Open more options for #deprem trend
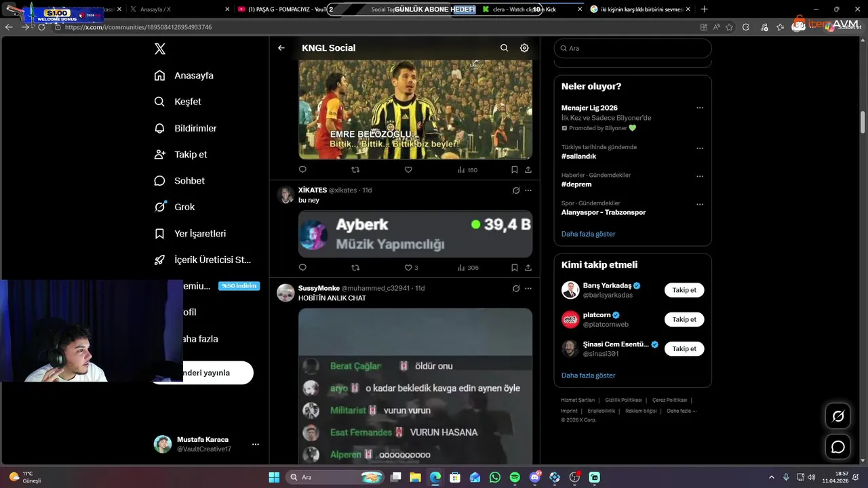 click(700, 176)
